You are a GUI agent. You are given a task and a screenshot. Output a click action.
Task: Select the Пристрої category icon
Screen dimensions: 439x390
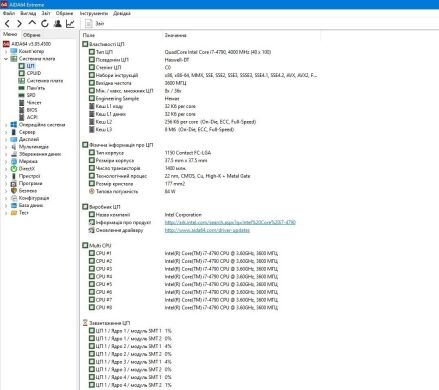(x=14, y=176)
